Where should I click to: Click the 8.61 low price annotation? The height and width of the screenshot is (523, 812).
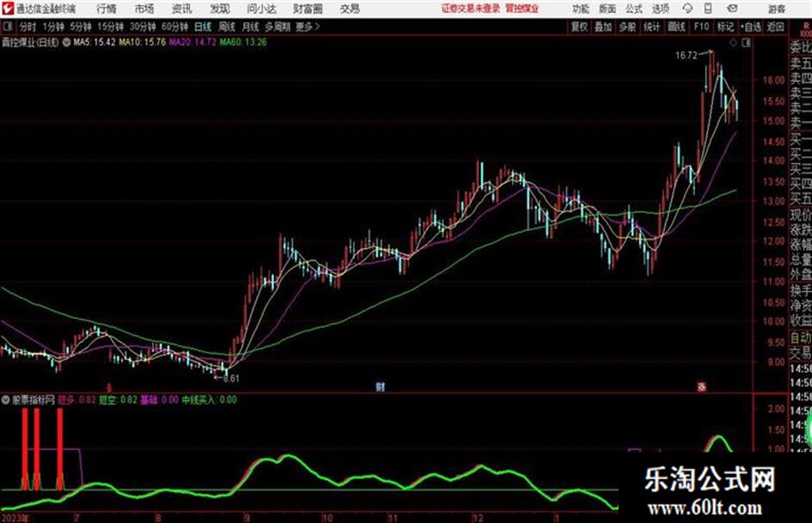click(231, 379)
